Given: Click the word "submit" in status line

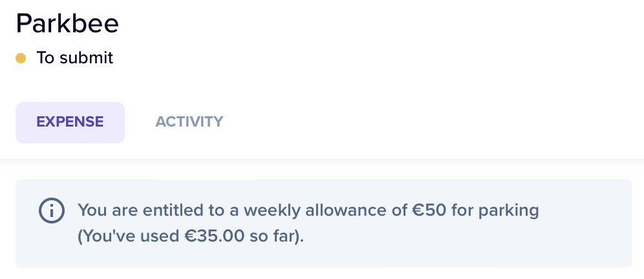Looking at the screenshot, I should pos(86,58).
